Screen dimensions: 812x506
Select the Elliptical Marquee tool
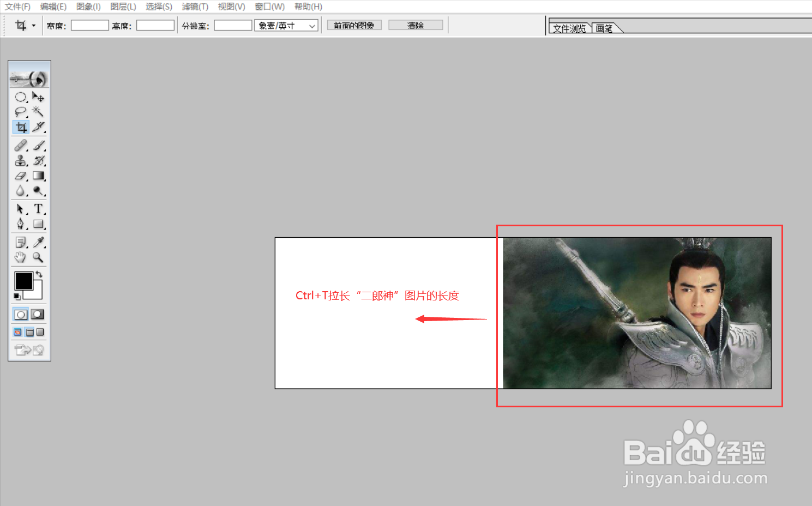(x=21, y=97)
